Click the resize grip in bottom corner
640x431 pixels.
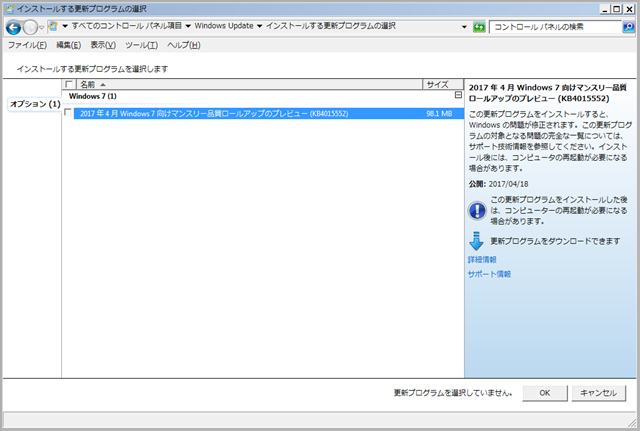coord(632,423)
